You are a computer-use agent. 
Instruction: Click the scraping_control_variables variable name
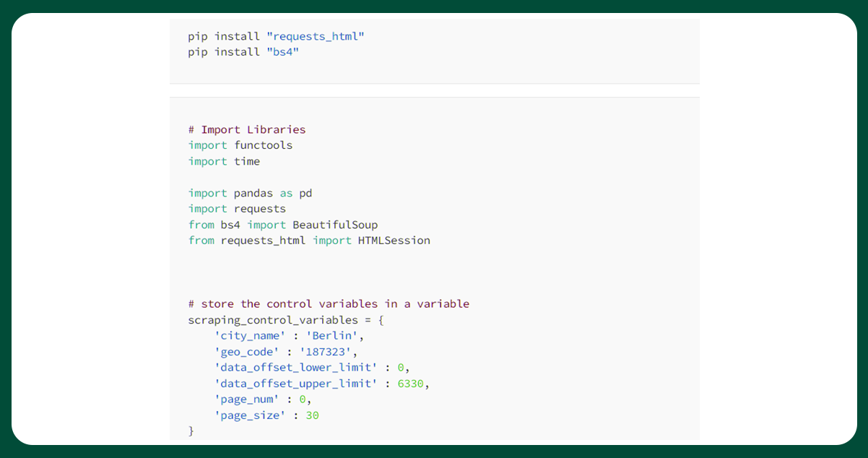[273, 320]
